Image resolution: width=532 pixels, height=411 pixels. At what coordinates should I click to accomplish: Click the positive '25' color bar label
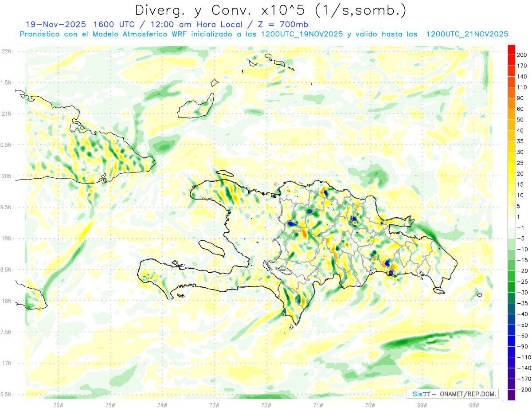pyautogui.click(x=520, y=163)
